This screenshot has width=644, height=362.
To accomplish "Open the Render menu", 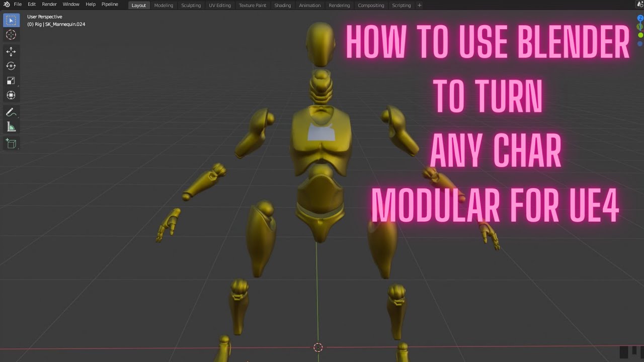I will [49, 5].
